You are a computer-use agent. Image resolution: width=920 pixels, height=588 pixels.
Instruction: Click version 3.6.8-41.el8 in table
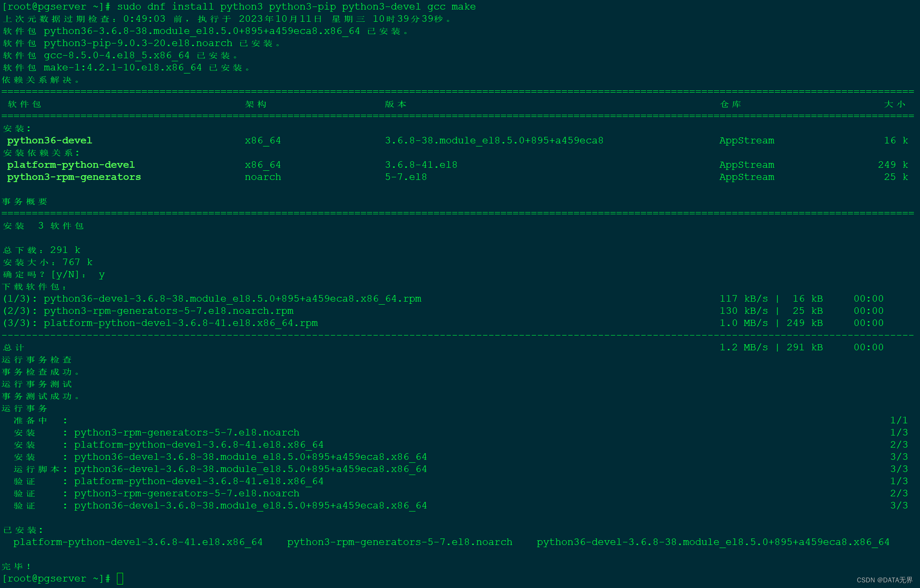click(421, 165)
